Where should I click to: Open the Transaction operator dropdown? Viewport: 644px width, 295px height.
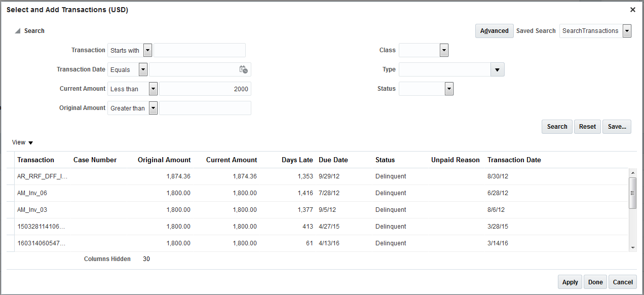[x=147, y=50]
